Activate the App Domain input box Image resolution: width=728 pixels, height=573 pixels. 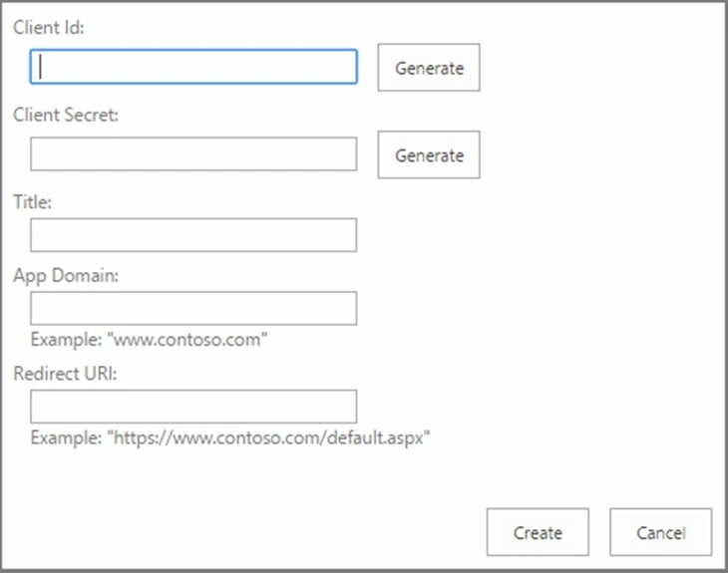(193, 309)
